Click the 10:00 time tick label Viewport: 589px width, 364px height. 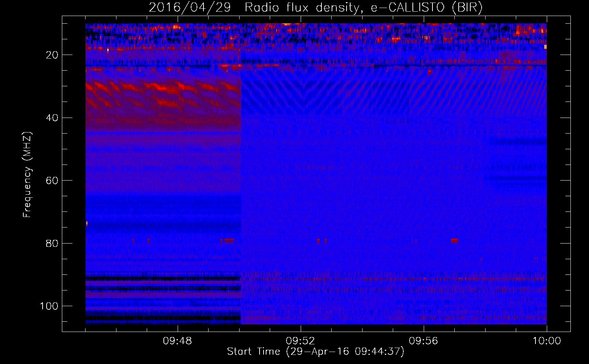pyautogui.click(x=547, y=341)
